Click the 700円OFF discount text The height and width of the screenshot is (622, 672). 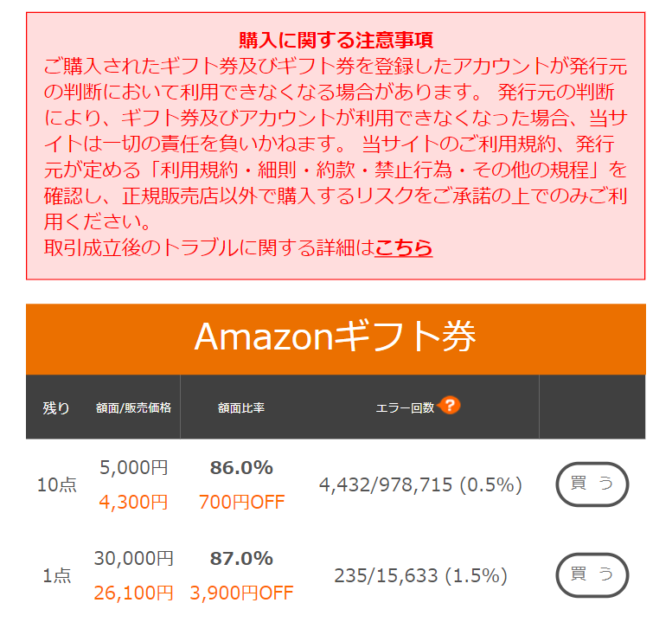click(241, 502)
